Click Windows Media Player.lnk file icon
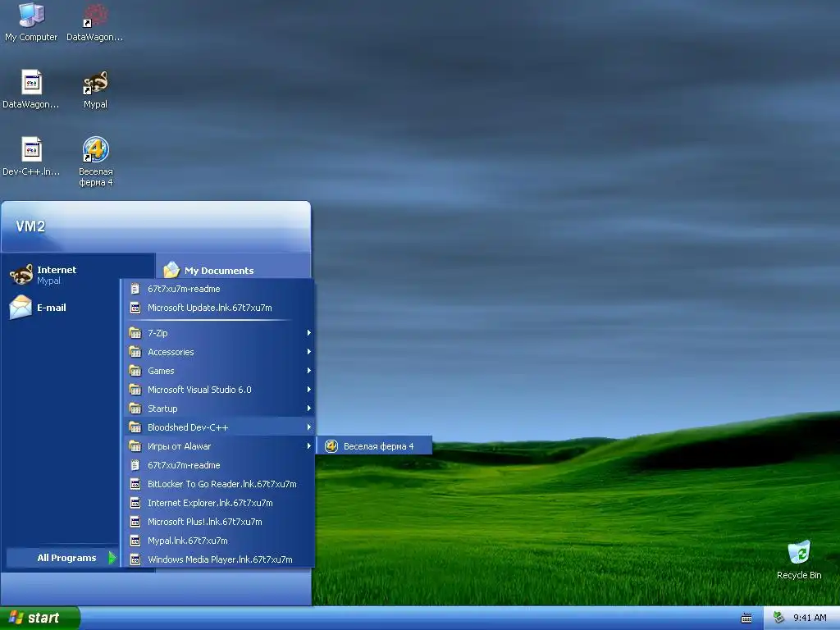Image resolution: width=840 pixels, height=630 pixels. click(135, 559)
